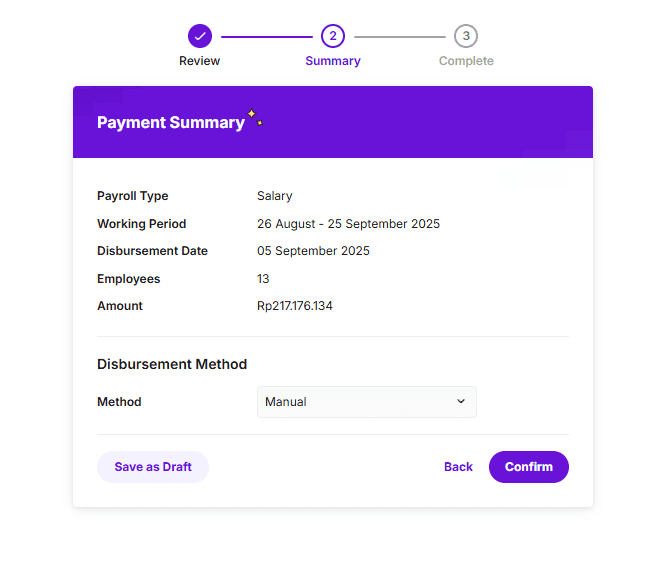Click the step 2 circle indicator

(333, 36)
